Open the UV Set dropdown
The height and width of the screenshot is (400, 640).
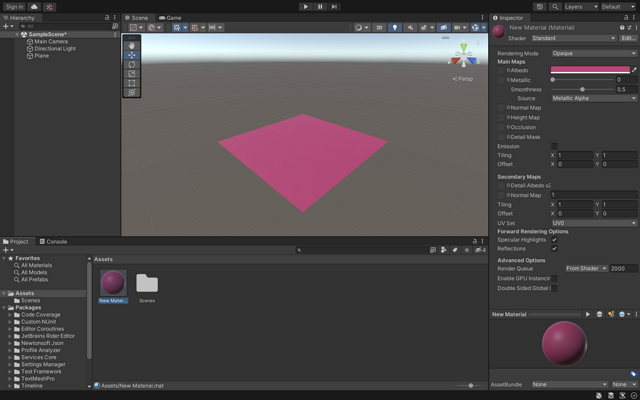[x=594, y=223]
